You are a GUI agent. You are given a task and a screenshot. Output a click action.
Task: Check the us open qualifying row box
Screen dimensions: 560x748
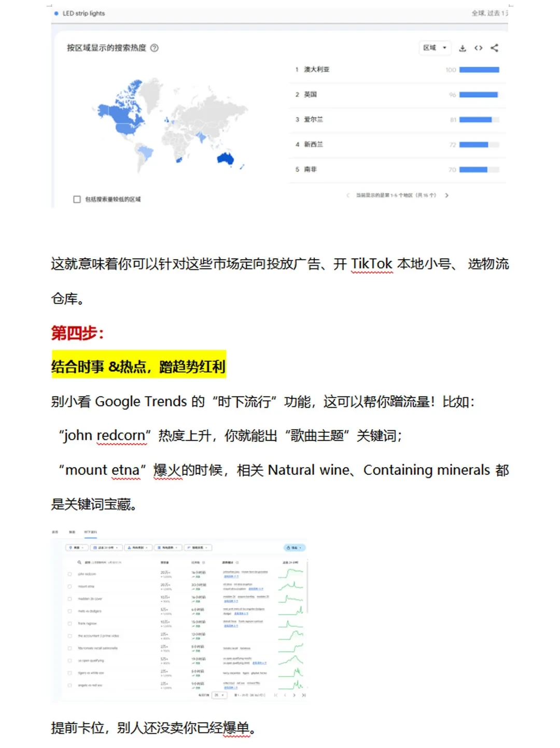point(69,660)
